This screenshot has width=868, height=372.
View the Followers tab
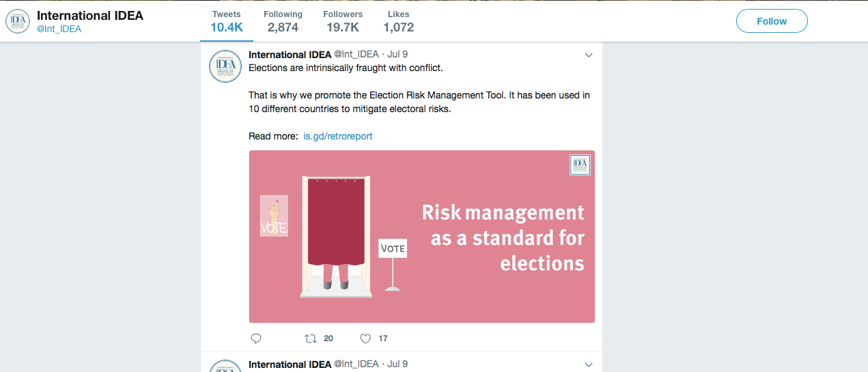[x=343, y=21]
